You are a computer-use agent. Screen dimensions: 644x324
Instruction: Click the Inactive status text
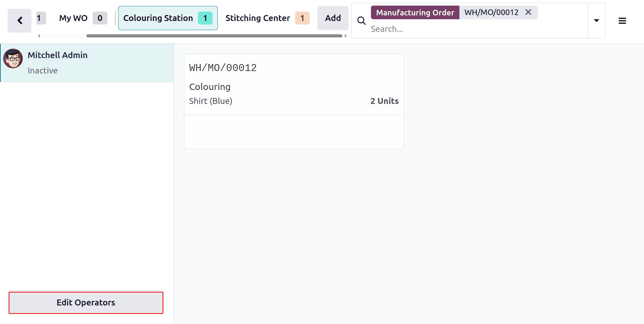click(43, 71)
